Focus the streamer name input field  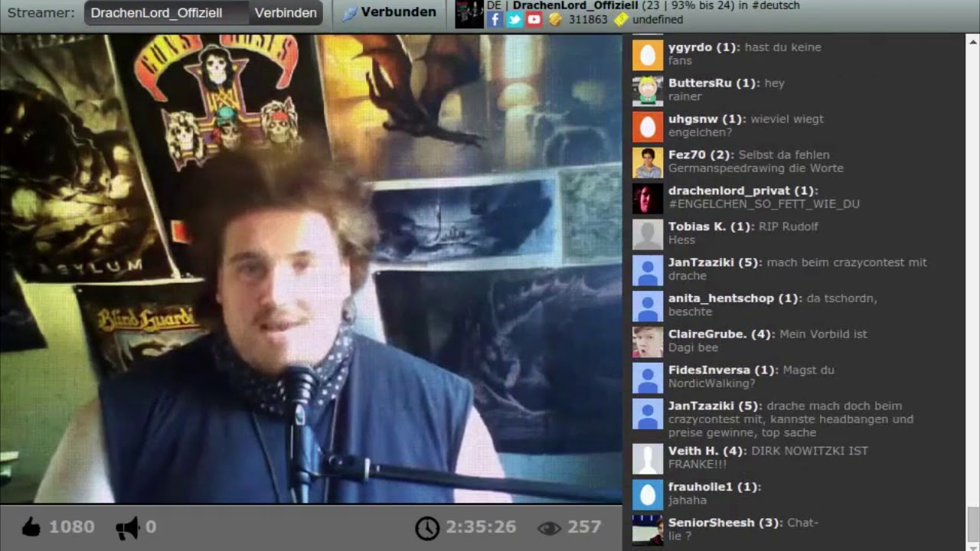point(166,13)
